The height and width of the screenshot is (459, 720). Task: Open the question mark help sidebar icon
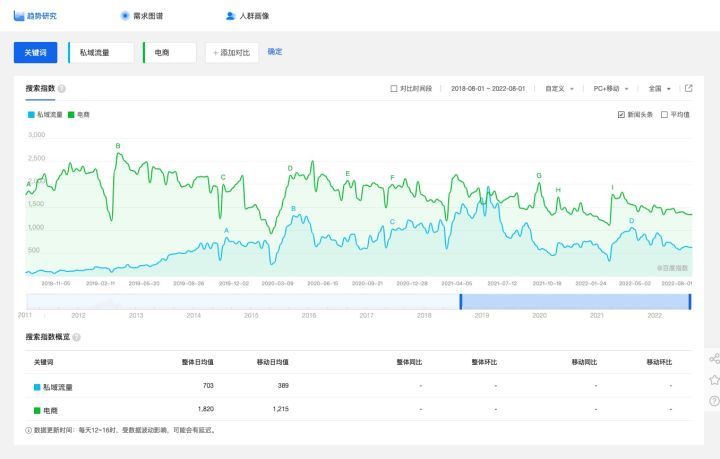coord(713,401)
